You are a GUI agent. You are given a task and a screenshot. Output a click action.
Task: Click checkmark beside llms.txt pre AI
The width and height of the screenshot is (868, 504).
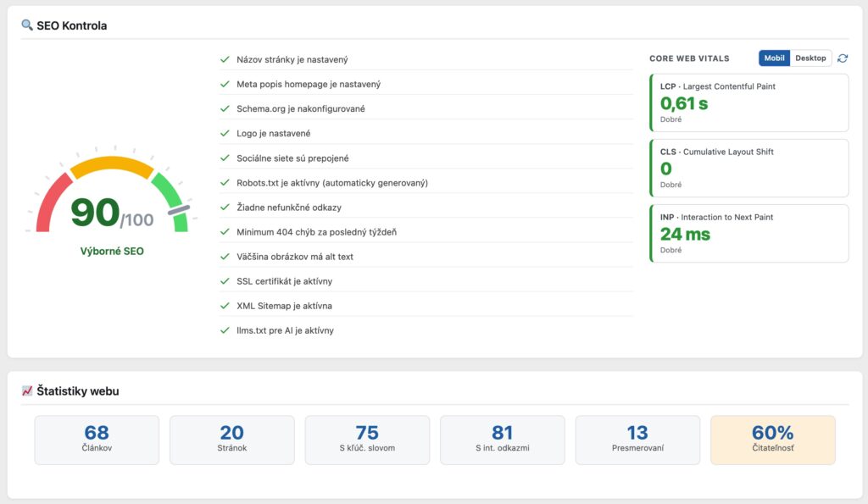(225, 330)
